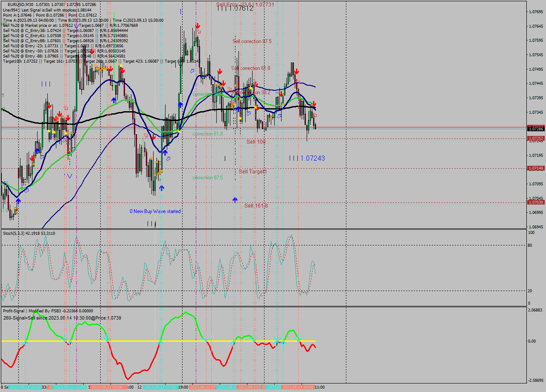Select the red arrow on the last candles near 1.07395

314,104
